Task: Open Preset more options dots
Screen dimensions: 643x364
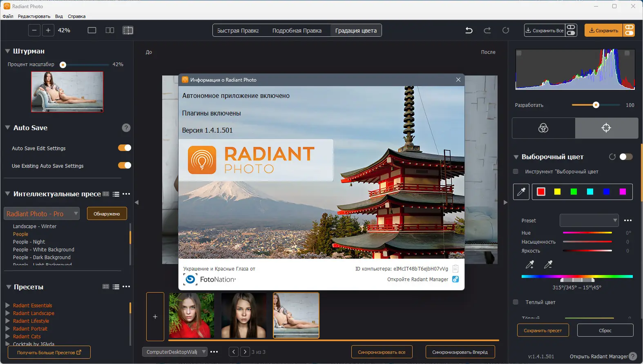Action: click(x=628, y=220)
